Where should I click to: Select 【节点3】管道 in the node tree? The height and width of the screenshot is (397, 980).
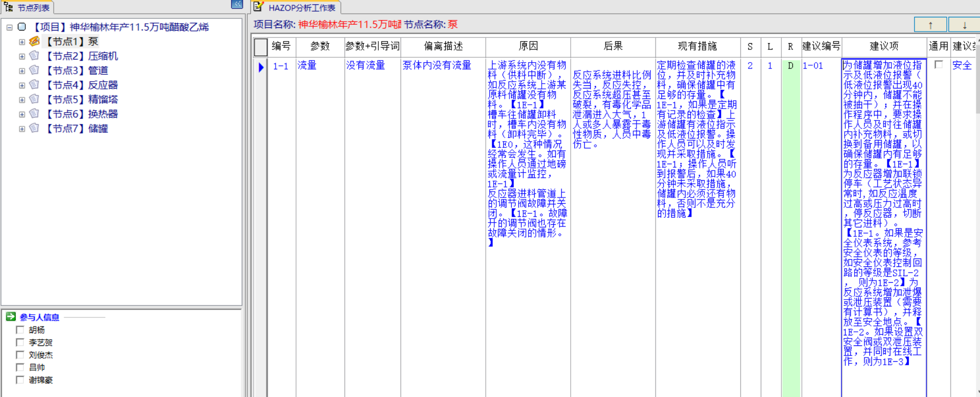tap(76, 71)
